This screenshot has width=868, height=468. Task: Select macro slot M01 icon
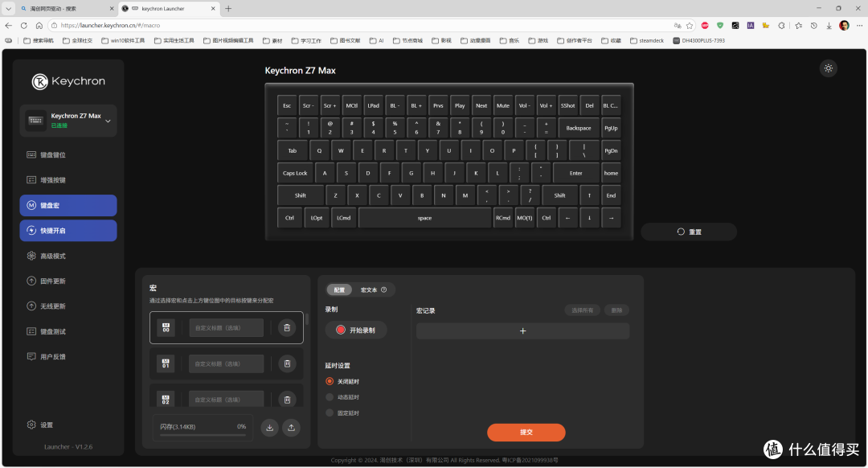coord(166,364)
